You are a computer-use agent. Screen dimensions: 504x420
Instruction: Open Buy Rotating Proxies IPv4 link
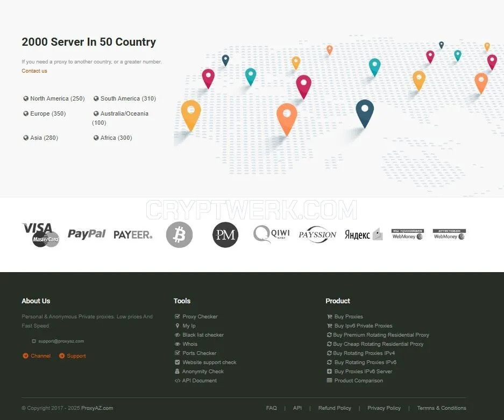click(364, 353)
